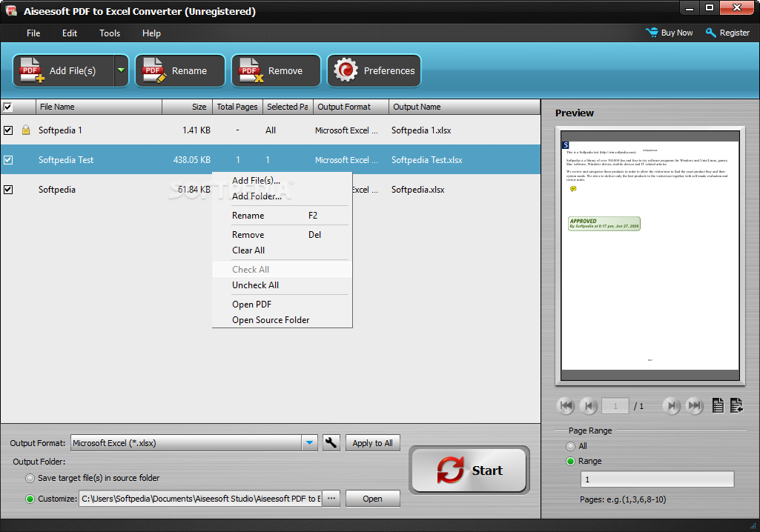Click output name Softpedia.xlsx
The image size is (760, 532).
coord(417,190)
